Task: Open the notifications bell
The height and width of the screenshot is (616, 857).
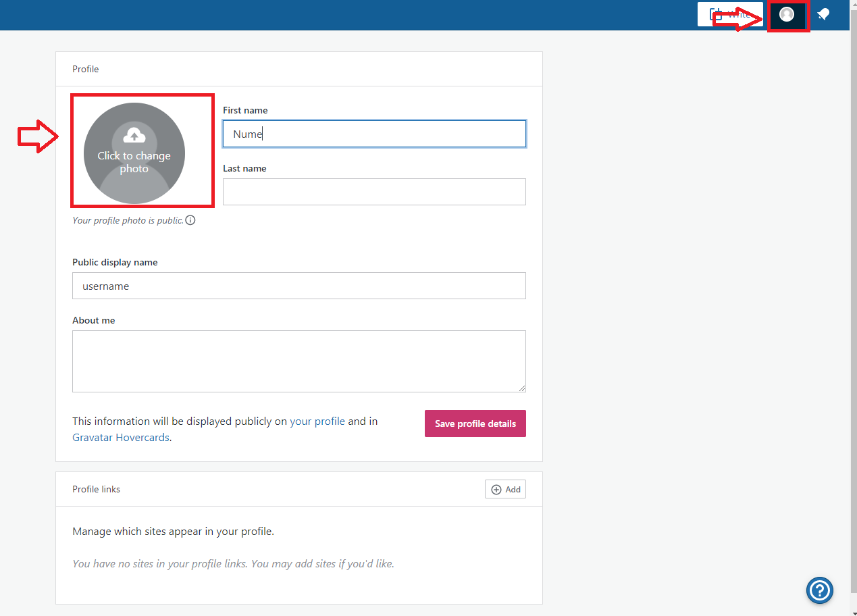Action: click(x=823, y=14)
